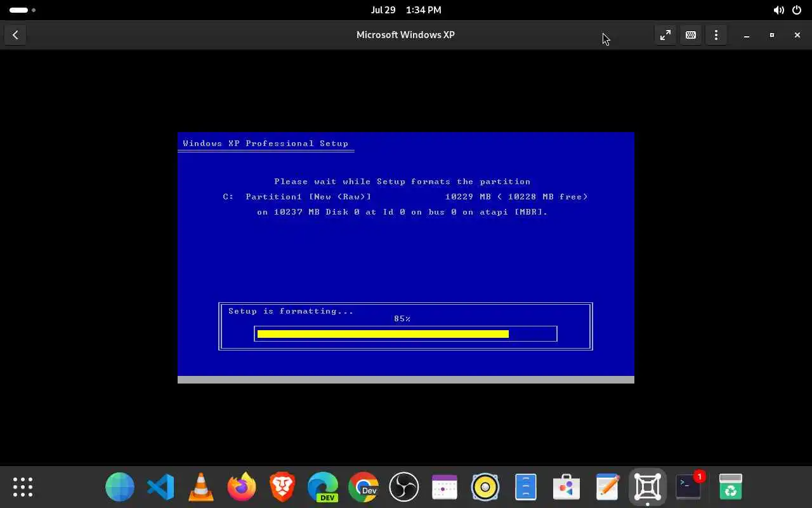Click the "10229 MB ( 10228 MB free)" text

point(516,197)
